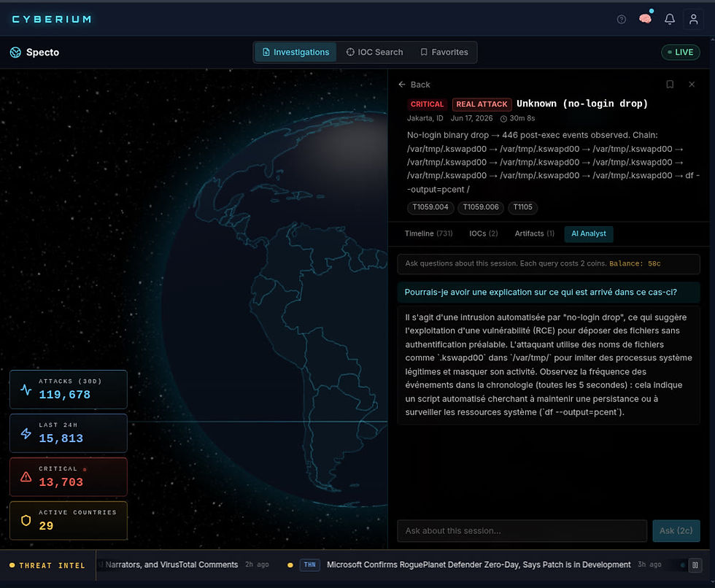The width and height of the screenshot is (715, 588).
Task: Show the IOCs (2) tab
Action: coord(483,234)
